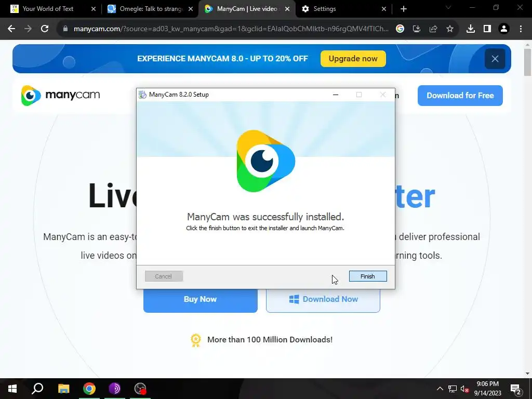532x399 pixels.
Task: Click the purple Tor Browser taskbar icon
Action: pos(115,389)
